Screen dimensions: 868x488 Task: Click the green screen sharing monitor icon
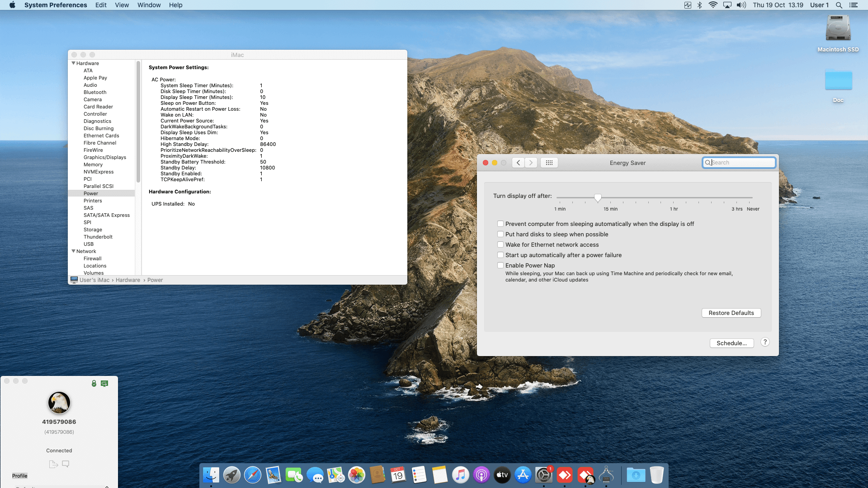point(104,383)
